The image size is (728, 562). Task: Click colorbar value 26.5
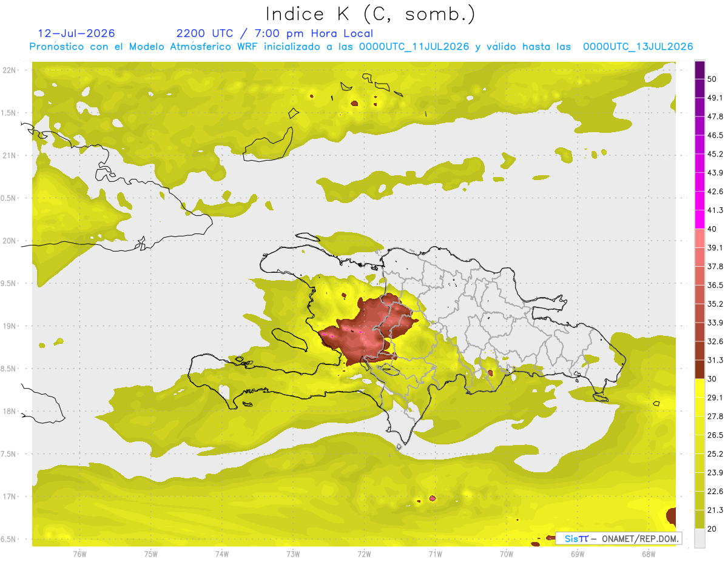715,435
